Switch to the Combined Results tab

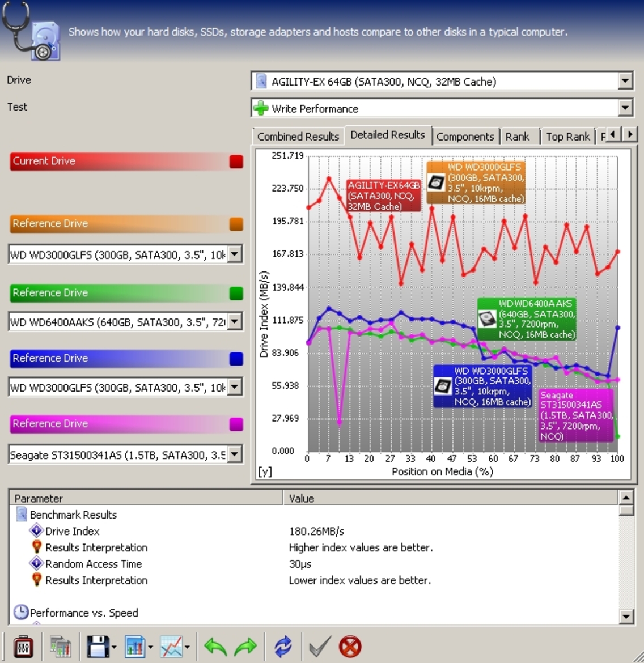[298, 137]
